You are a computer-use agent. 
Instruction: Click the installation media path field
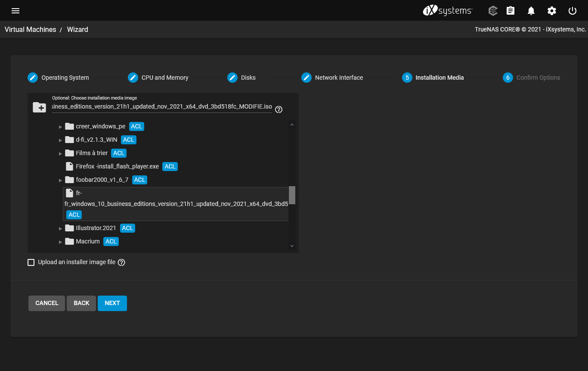coord(162,107)
